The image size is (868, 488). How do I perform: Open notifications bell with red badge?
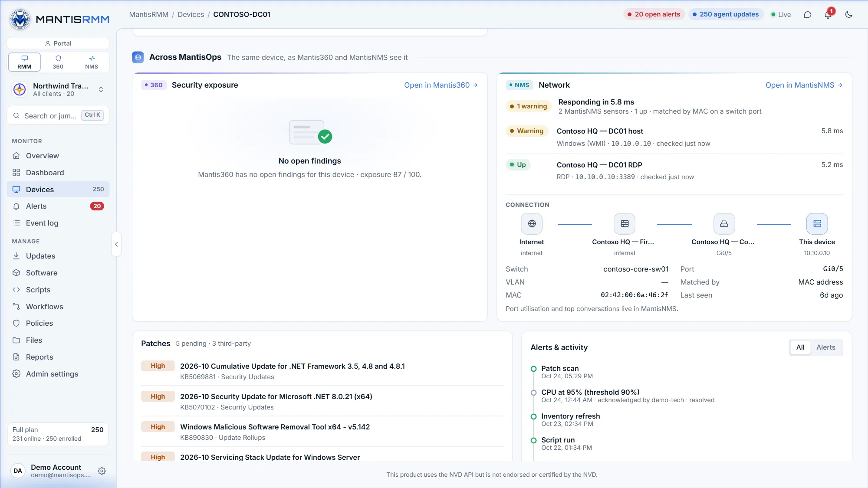[828, 14]
